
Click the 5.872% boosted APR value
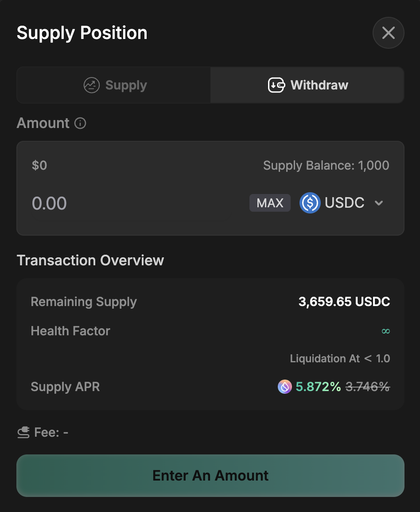click(x=318, y=387)
